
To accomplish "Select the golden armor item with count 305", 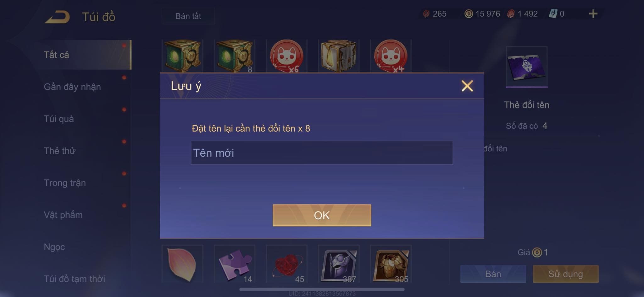I will 391,264.
